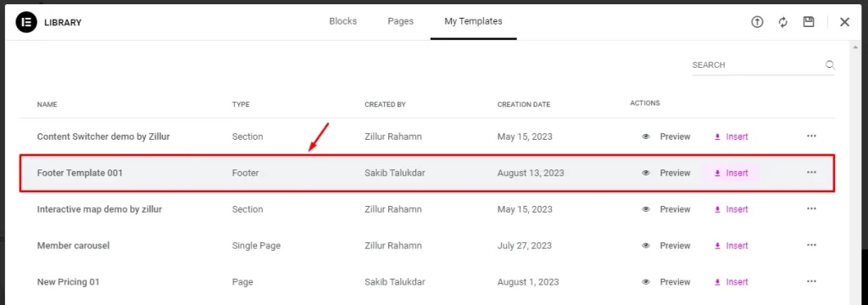Switch to the Blocks tab
The width and height of the screenshot is (868, 305).
342,21
